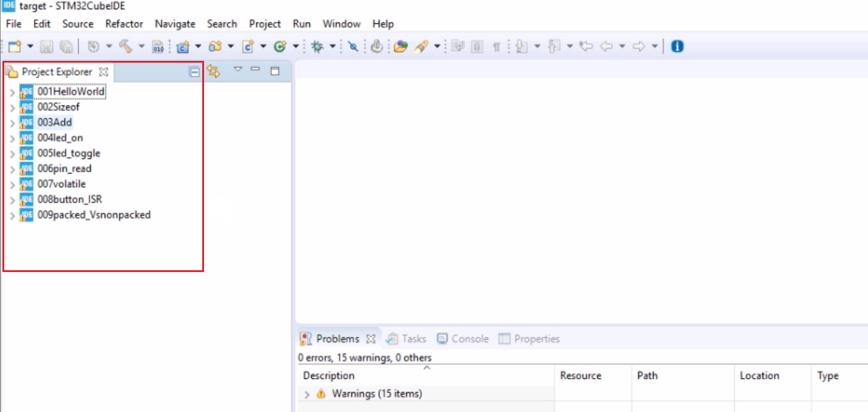This screenshot has height=412, width=868.
Task: Open the Run menu
Action: point(302,24)
